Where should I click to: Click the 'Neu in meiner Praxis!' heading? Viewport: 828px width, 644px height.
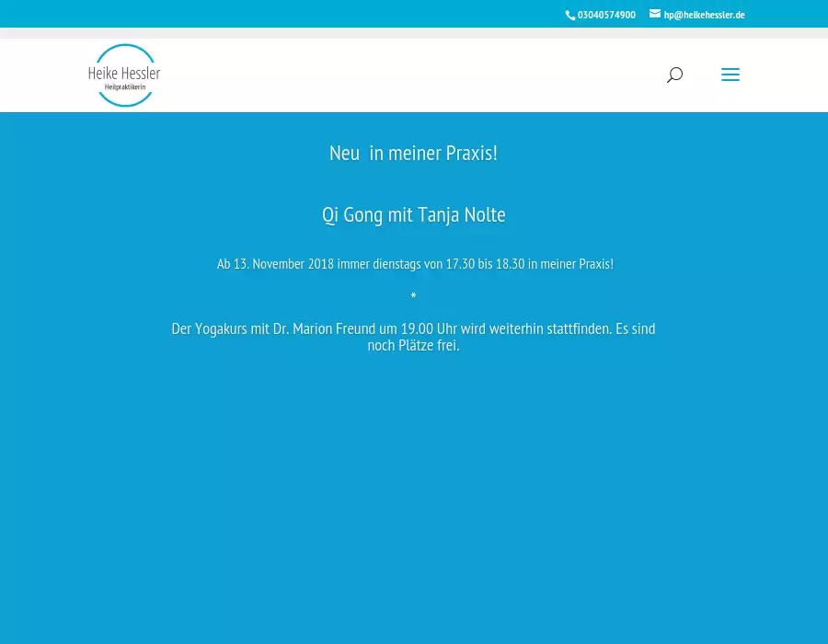[413, 154]
